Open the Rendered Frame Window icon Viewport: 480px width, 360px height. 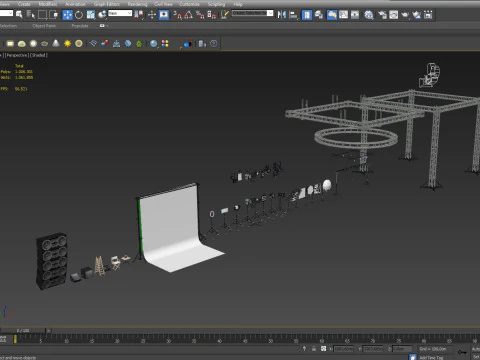tap(394, 15)
